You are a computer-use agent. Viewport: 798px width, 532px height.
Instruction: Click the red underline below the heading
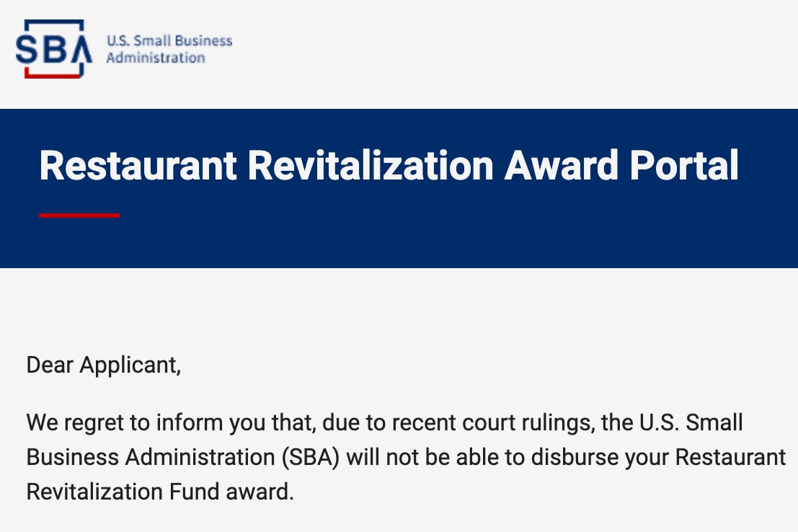tap(79, 216)
